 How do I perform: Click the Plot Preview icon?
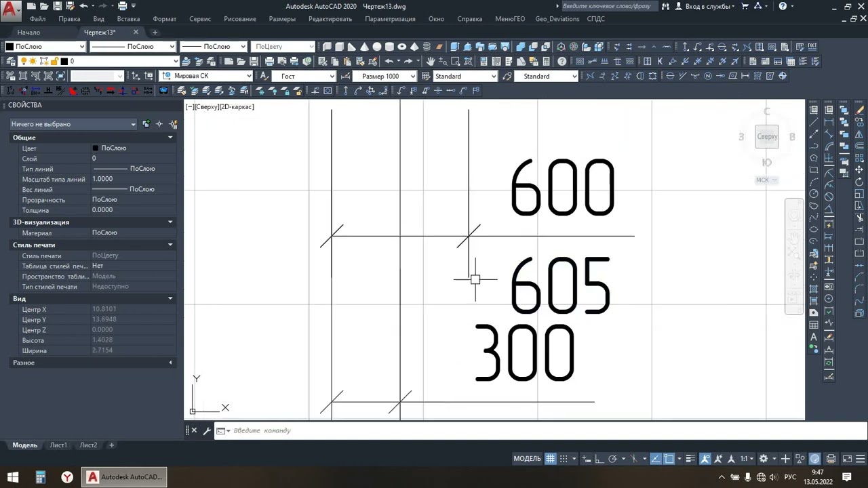tap(282, 61)
